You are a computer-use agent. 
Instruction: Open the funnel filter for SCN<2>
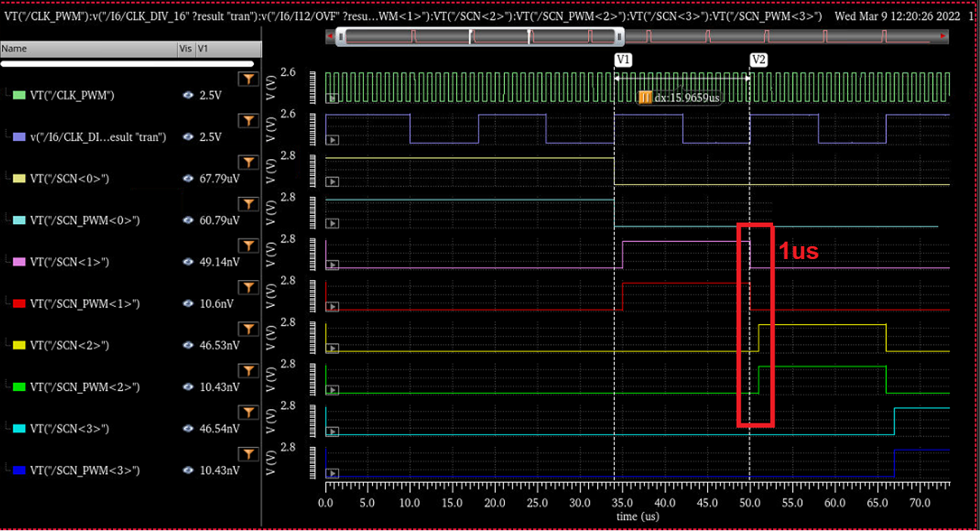248,329
